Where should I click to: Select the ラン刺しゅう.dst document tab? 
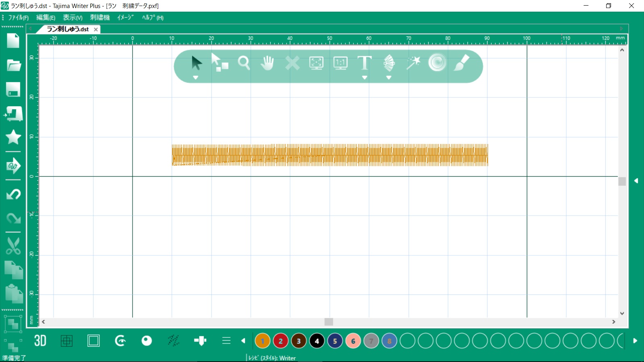point(68,29)
